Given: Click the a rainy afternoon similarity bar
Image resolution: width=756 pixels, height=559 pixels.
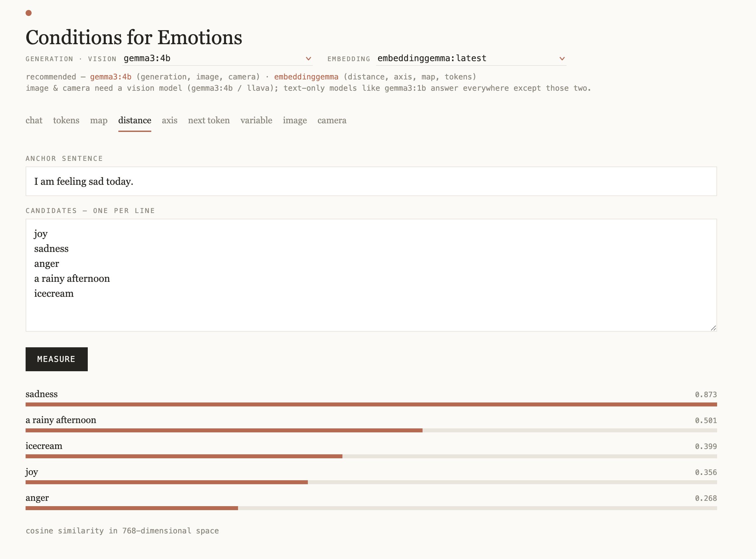Looking at the screenshot, I should [371, 430].
